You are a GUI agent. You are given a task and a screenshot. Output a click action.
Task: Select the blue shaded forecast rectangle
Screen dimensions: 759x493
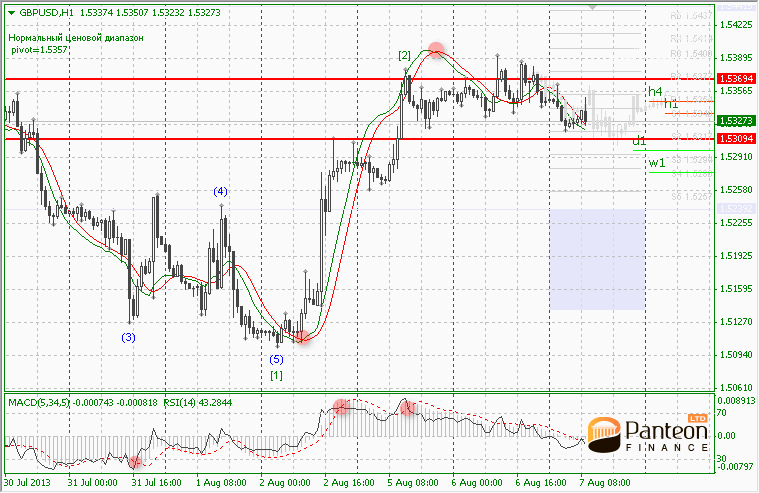click(x=598, y=260)
